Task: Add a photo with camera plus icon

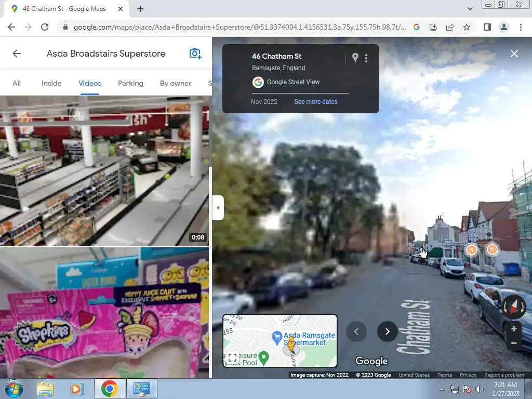Action: pyautogui.click(x=195, y=54)
